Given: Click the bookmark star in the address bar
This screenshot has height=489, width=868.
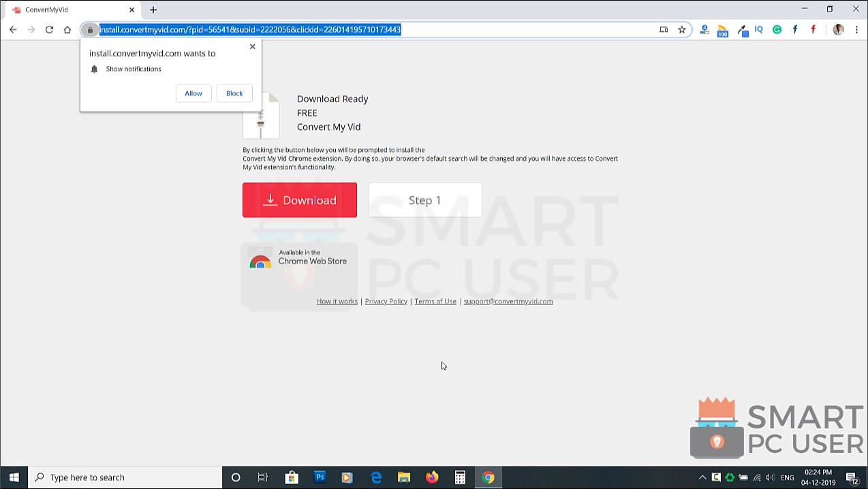Looking at the screenshot, I should click(x=681, y=29).
